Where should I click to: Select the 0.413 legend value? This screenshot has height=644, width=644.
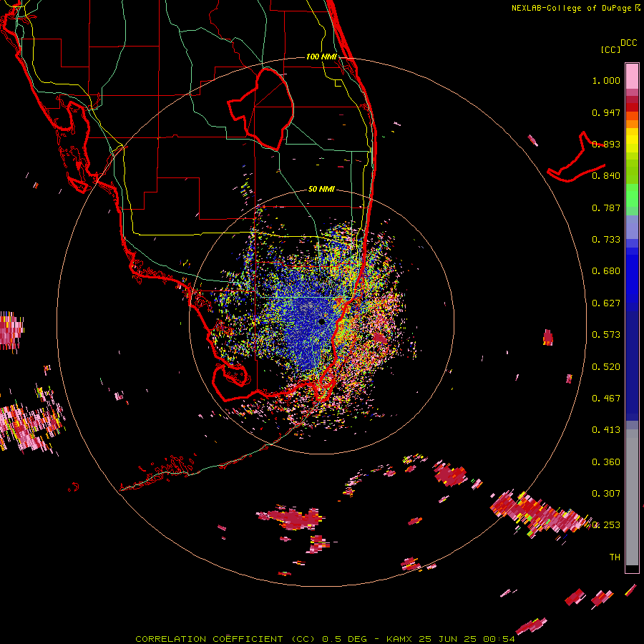pyautogui.click(x=606, y=430)
